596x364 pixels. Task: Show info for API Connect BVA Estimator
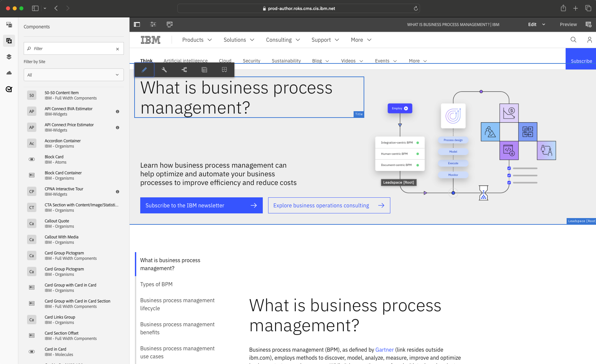coord(118,112)
